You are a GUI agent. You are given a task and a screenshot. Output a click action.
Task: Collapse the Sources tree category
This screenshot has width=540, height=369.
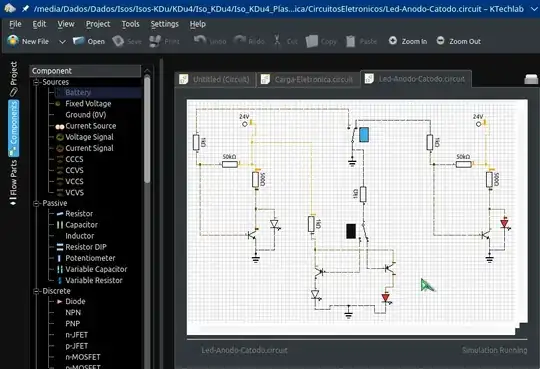click(x=36, y=82)
